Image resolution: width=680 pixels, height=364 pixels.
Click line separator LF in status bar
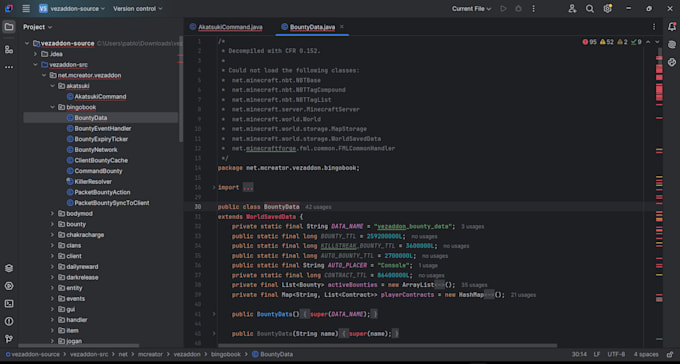tap(597, 354)
